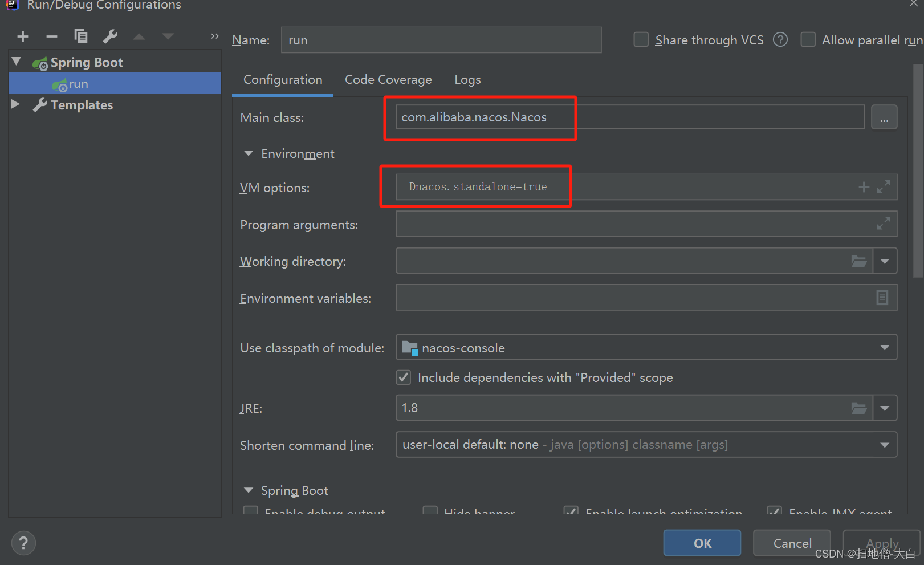This screenshot has height=565, width=924.
Task: Copy configuration using the duplicate icon
Action: (x=81, y=36)
